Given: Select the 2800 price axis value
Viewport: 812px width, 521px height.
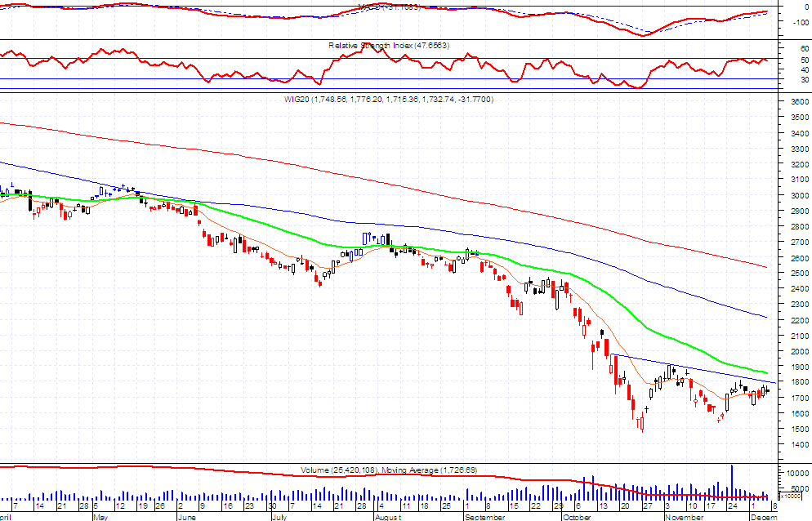Looking at the screenshot, I should (x=800, y=226).
